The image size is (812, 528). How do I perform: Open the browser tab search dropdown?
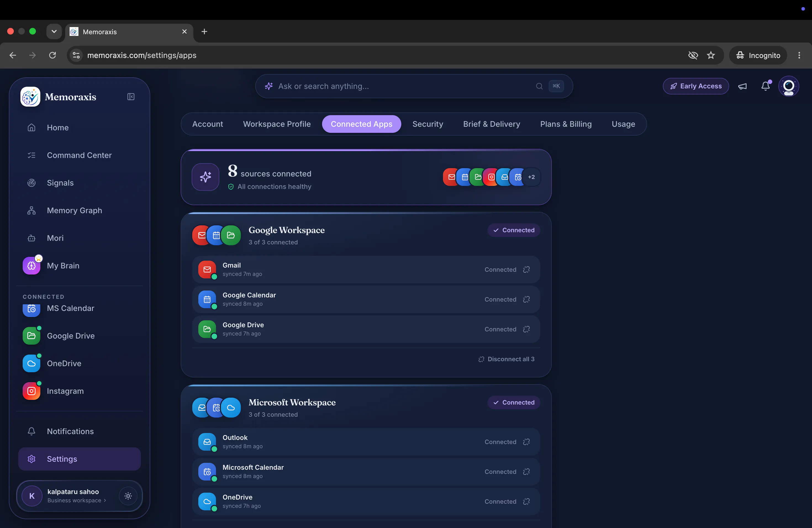coord(54,32)
